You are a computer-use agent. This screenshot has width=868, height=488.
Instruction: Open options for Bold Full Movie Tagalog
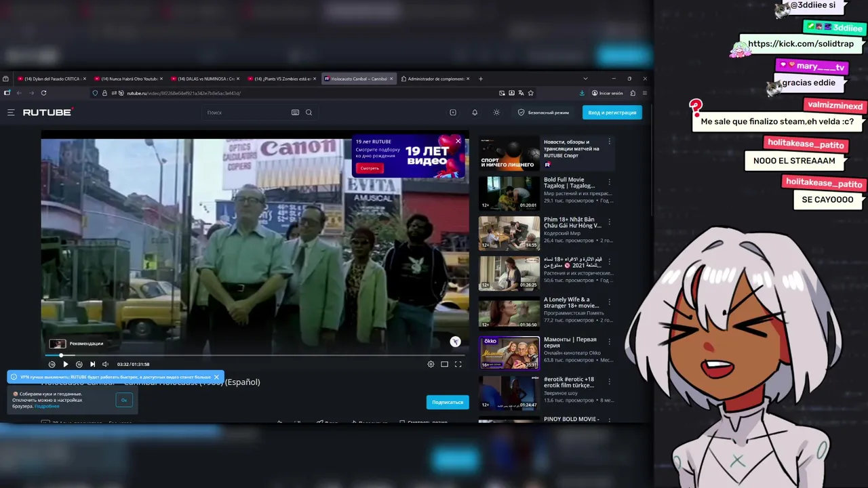click(609, 182)
